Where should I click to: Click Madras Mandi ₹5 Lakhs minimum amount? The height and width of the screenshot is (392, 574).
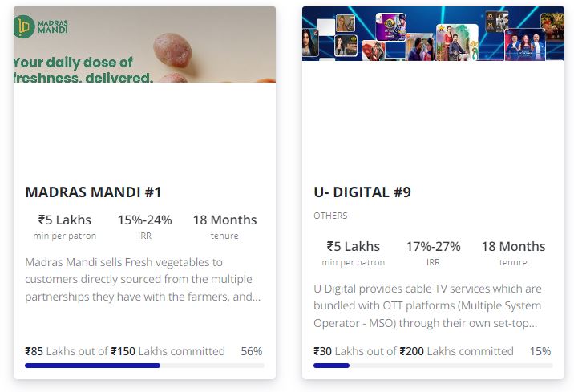point(65,220)
